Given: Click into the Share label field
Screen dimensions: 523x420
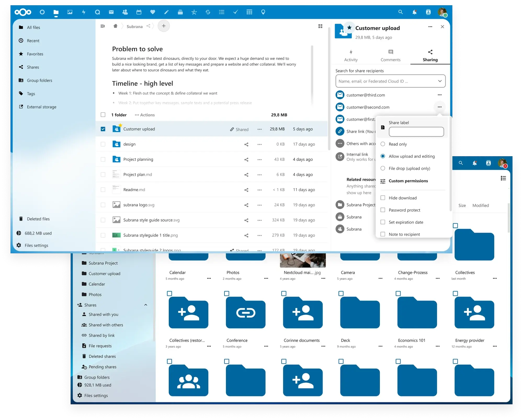Looking at the screenshot, I should pos(416,132).
